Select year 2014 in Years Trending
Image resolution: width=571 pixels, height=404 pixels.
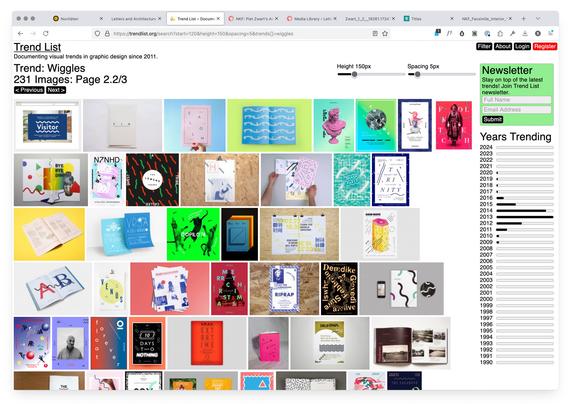516,211
